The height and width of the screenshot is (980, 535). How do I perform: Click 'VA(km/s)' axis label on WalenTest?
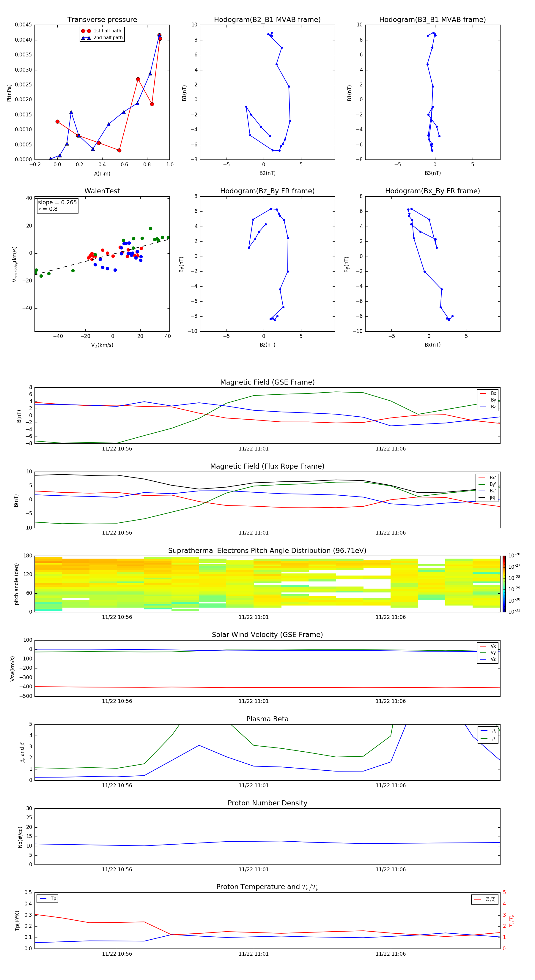[x=102, y=345]
